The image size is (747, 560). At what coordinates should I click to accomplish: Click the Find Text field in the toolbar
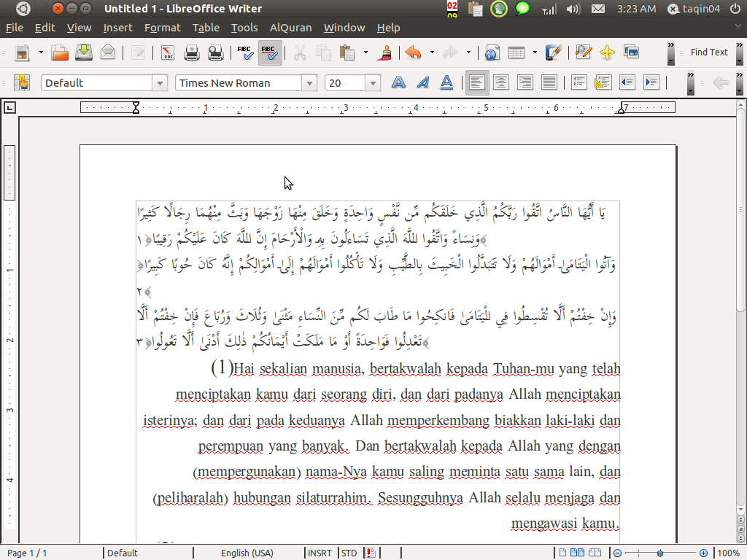[708, 52]
